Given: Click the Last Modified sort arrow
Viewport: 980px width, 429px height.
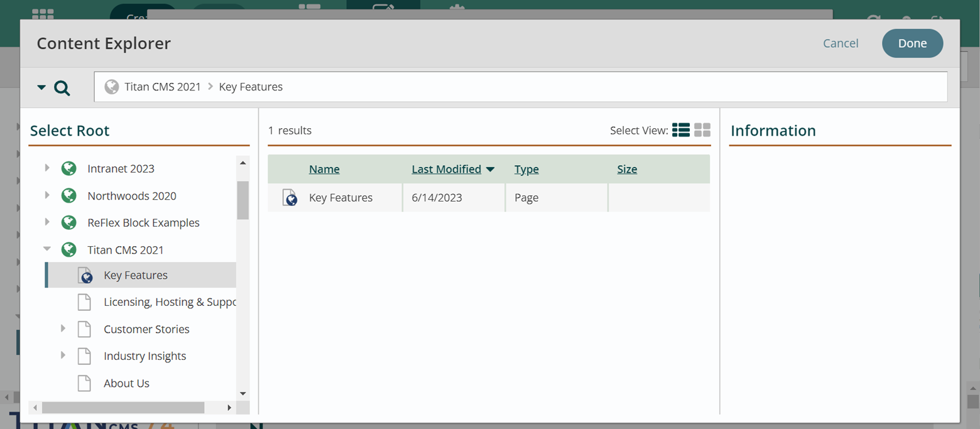Looking at the screenshot, I should (490, 170).
